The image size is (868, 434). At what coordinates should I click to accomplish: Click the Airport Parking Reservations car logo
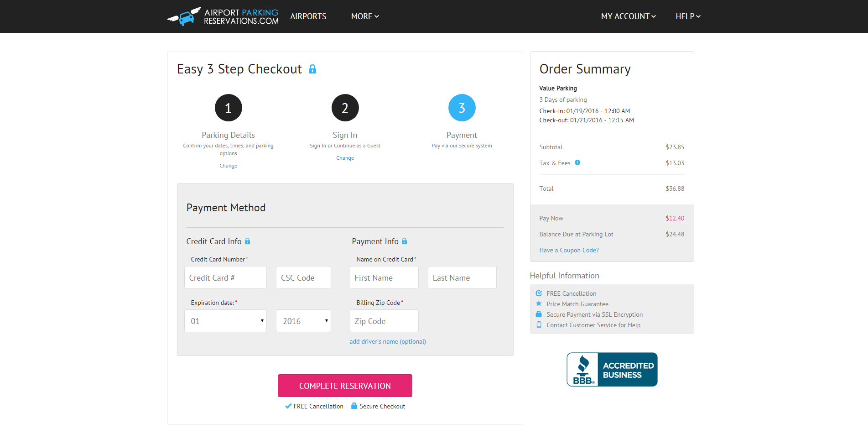point(185,16)
